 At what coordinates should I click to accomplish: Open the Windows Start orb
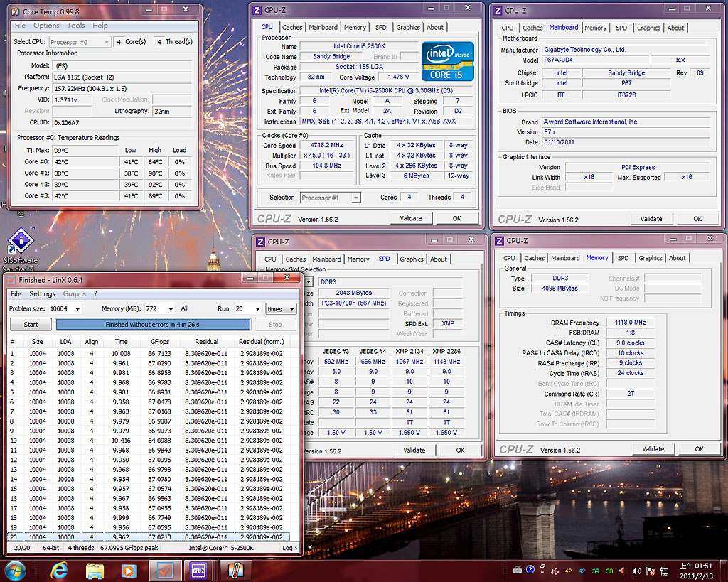coord(14,571)
